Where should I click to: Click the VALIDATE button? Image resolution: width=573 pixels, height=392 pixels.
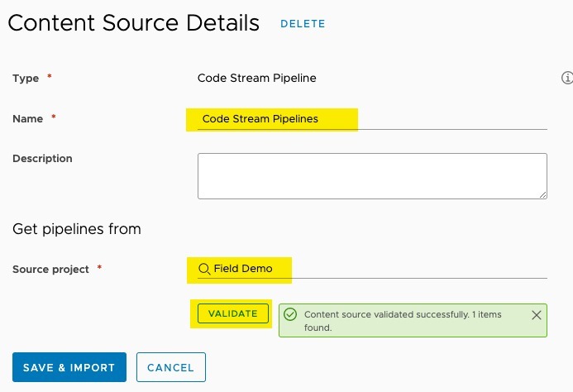[233, 313]
